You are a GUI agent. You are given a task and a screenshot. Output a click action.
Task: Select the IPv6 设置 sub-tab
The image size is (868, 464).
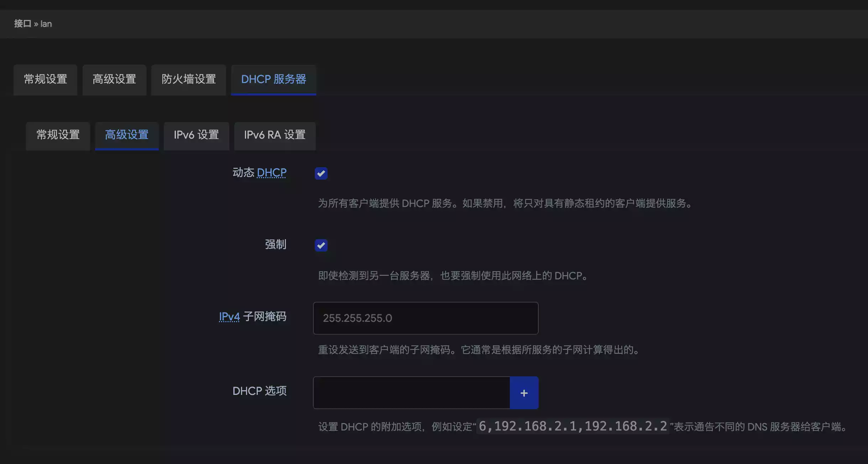pyautogui.click(x=196, y=135)
